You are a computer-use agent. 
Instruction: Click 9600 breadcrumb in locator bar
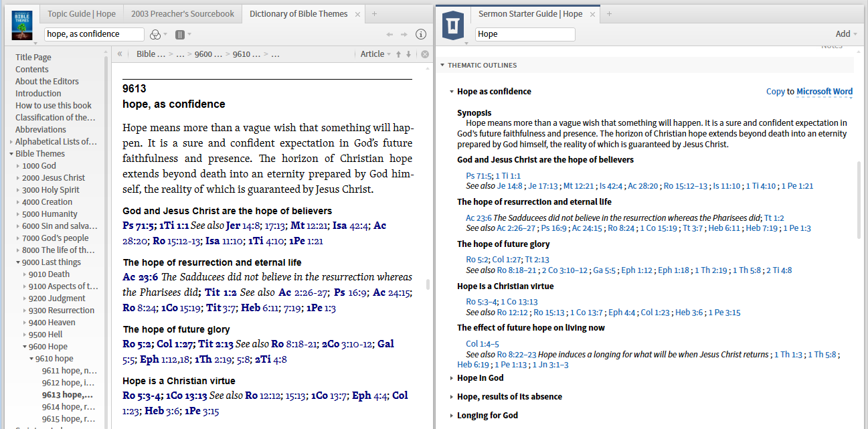tap(208, 54)
